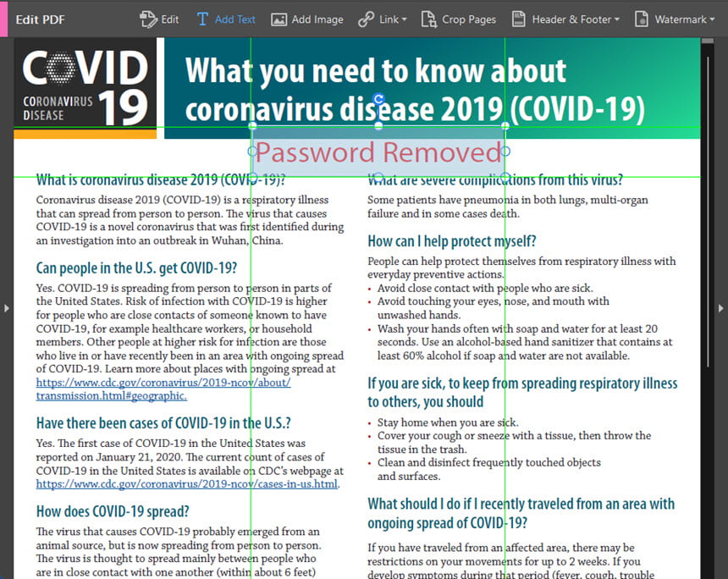Select the Add Text tool icon
This screenshot has width=728, height=579.
tap(202, 19)
